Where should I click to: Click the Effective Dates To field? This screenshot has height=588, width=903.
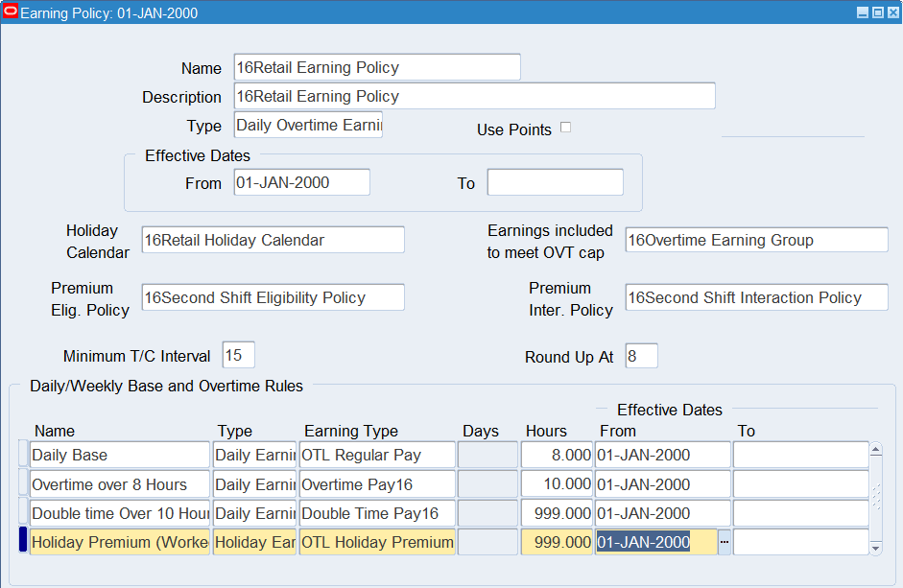(555, 182)
